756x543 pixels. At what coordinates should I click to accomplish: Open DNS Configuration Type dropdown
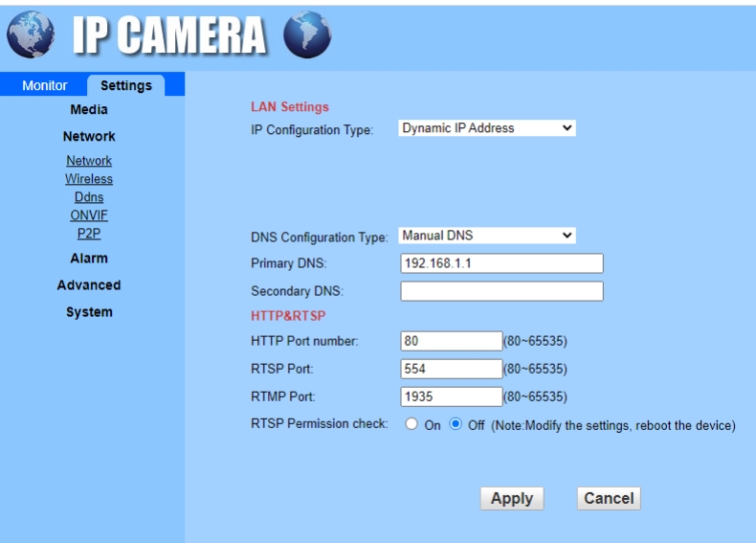coord(487,236)
